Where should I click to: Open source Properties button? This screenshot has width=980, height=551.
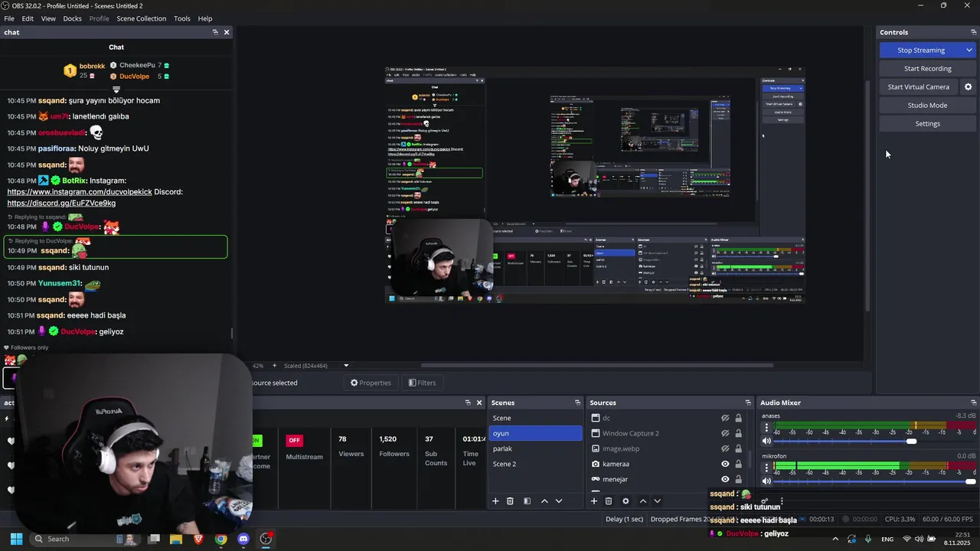pos(371,383)
